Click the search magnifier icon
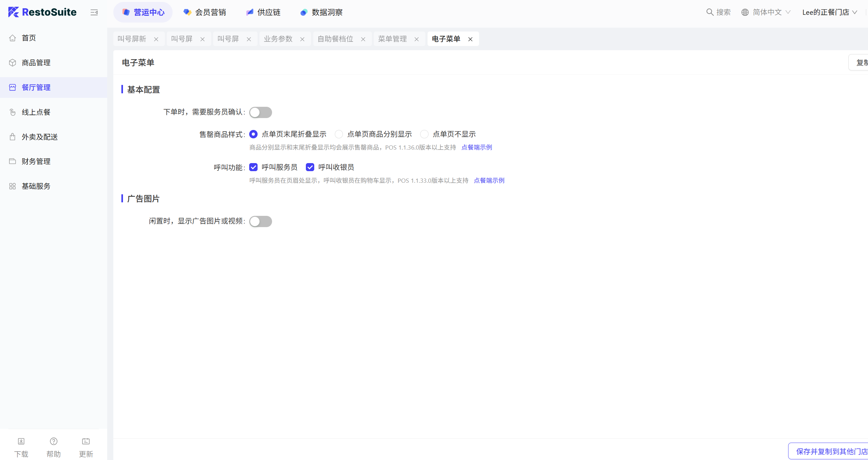The width and height of the screenshot is (868, 460). pos(710,13)
